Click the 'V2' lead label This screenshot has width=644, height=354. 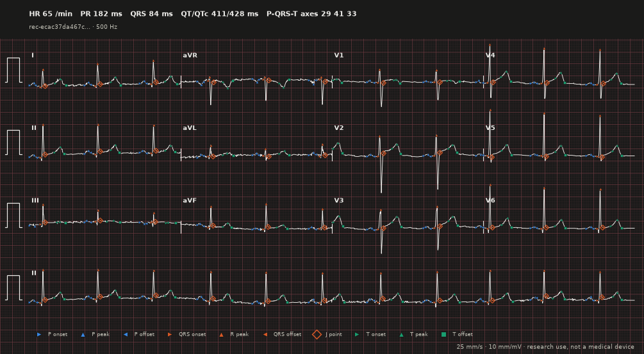(339, 128)
